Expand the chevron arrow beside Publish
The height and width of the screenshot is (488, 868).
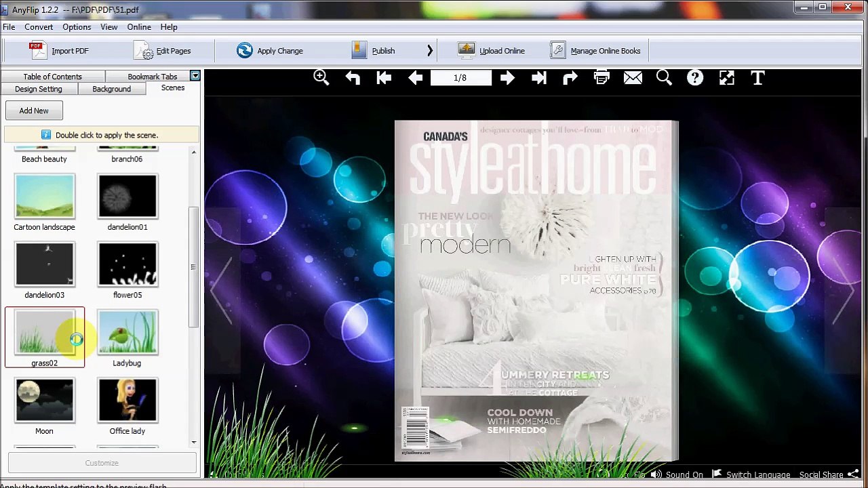429,51
